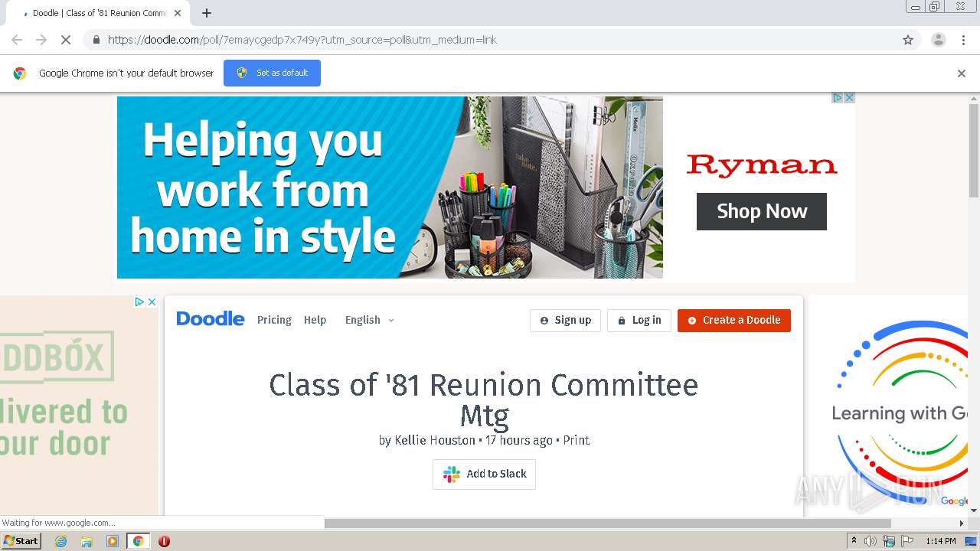The image size is (980, 551).
Task: Click the volume speaker tray icon
Action: [871, 541]
